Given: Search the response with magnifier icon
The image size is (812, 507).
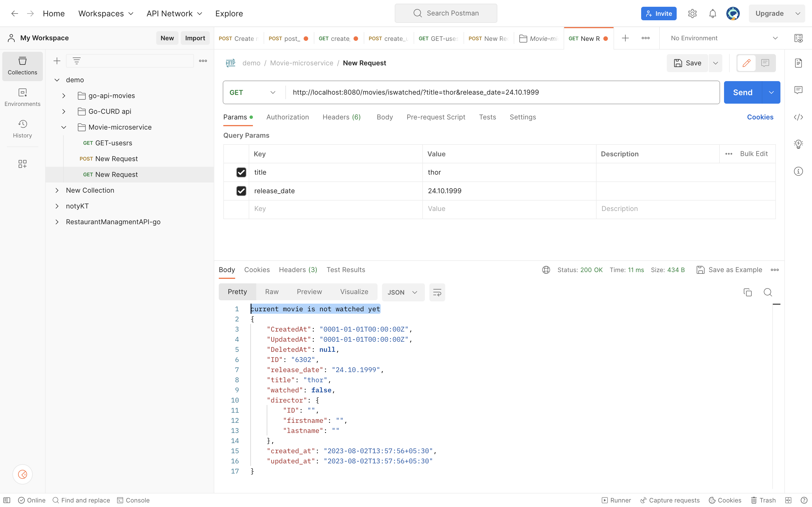Looking at the screenshot, I should tap(768, 292).
